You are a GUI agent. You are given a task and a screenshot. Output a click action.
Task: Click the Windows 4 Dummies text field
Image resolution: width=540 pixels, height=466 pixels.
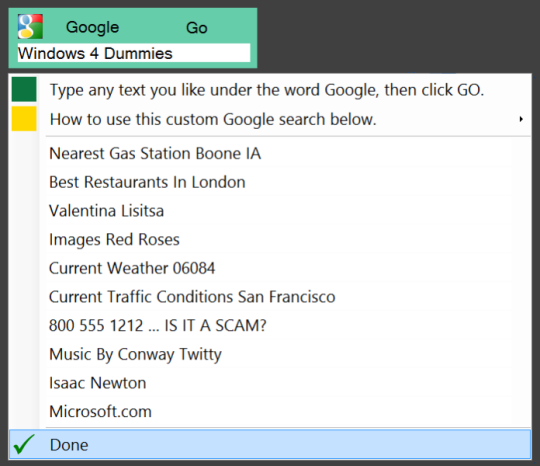tap(134, 53)
